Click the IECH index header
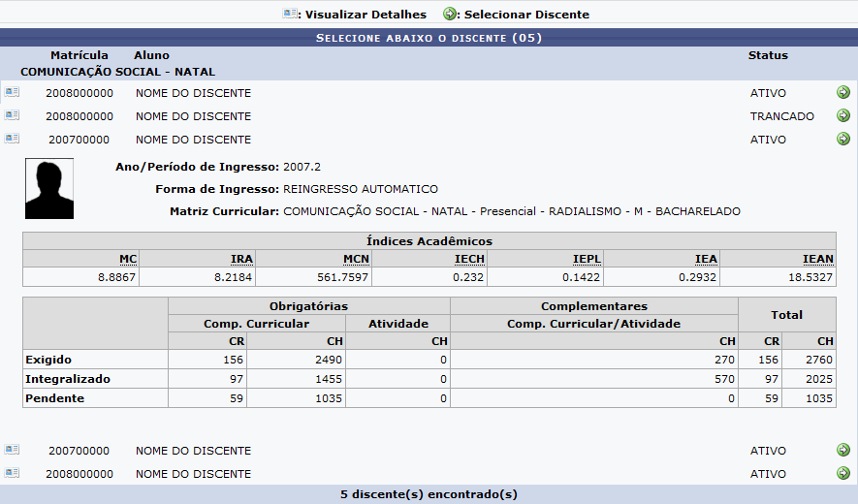Viewport: 858px width, 504px height. 470,259
